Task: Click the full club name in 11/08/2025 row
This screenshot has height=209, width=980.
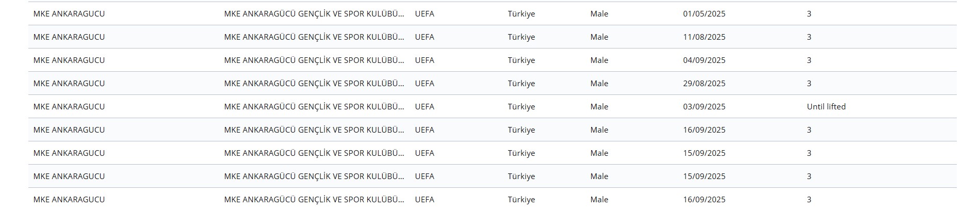Action: tap(314, 37)
